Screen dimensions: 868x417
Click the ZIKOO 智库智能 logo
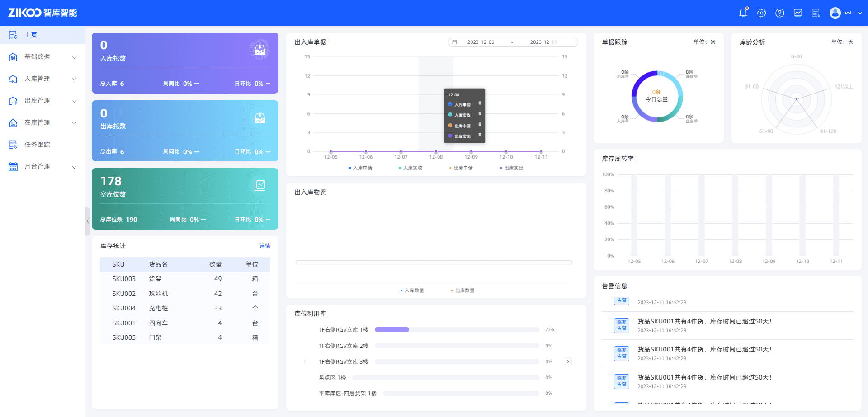[x=42, y=13]
